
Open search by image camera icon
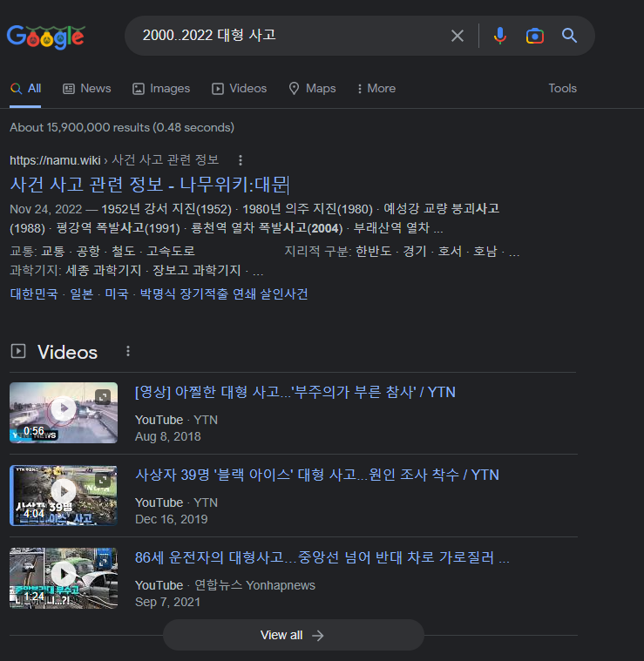tap(535, 37)
